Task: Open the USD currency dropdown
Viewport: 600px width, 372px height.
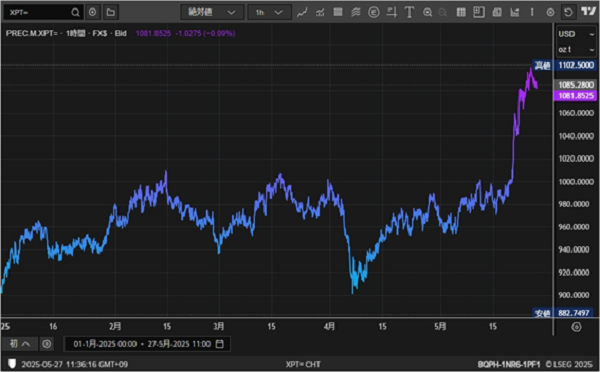Action: [576, 34]
